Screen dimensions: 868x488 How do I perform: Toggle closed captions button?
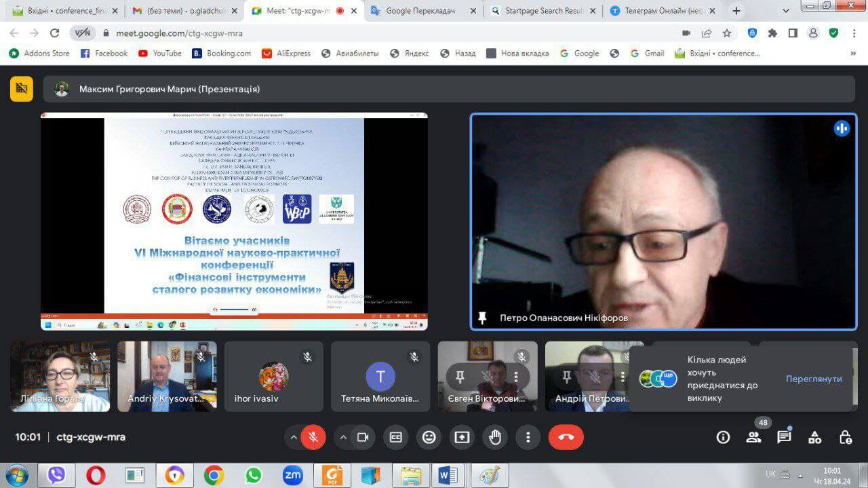coord(396,438)
